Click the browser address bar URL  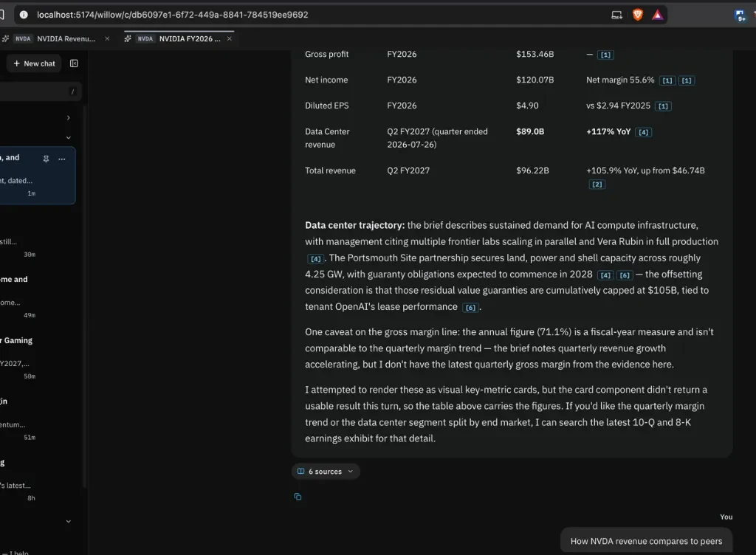coord(173,15)
